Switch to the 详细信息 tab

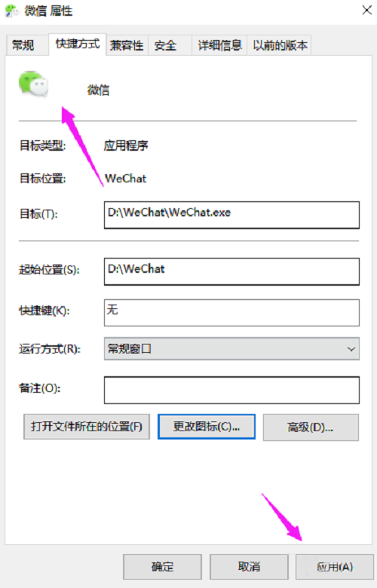click(x=220, y=45)
